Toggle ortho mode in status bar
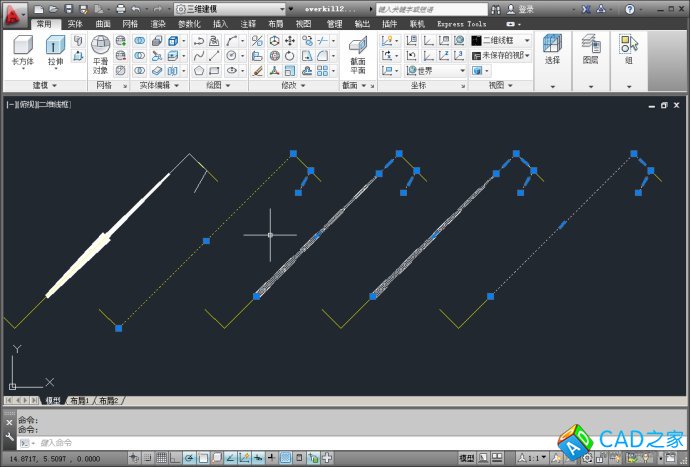The image size is (690, 467). [x=177, y=457]
